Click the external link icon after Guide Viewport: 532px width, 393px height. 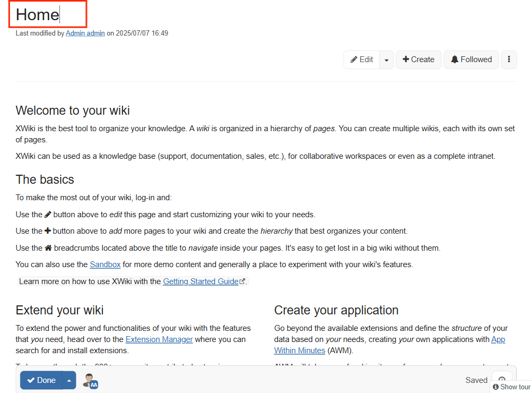pyautogui.click(x=242, y=281)
